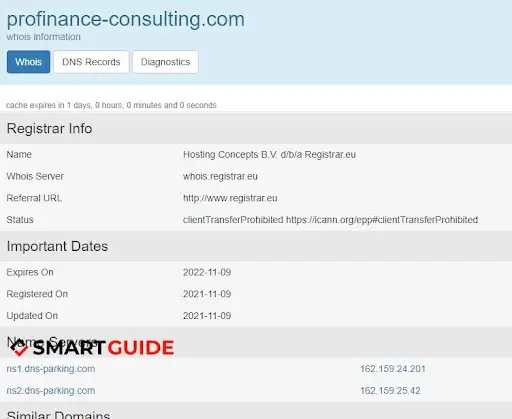Open the ns1.dns-parking.com name server link
The height and width of the screenshot is (419, 512).
click(x=51, y=369)
